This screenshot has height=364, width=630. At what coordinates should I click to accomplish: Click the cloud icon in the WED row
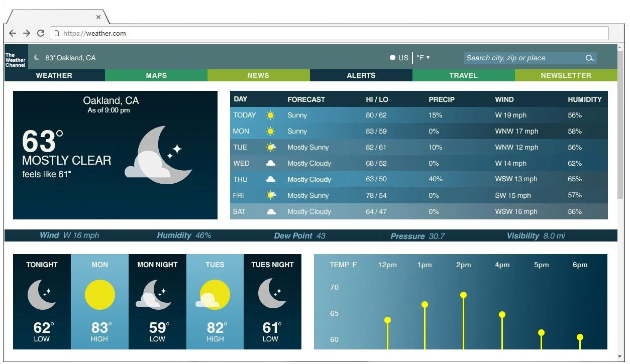point(271,163)
